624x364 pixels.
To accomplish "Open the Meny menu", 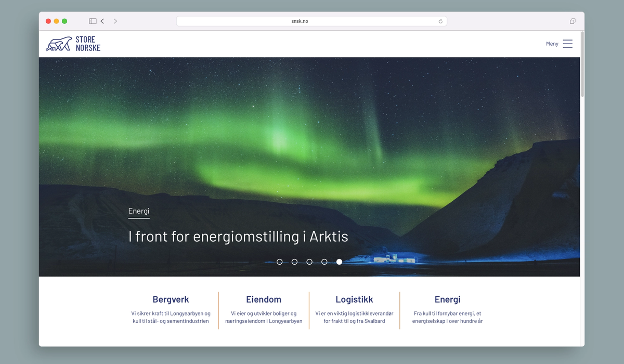I will tap(552, 44).
